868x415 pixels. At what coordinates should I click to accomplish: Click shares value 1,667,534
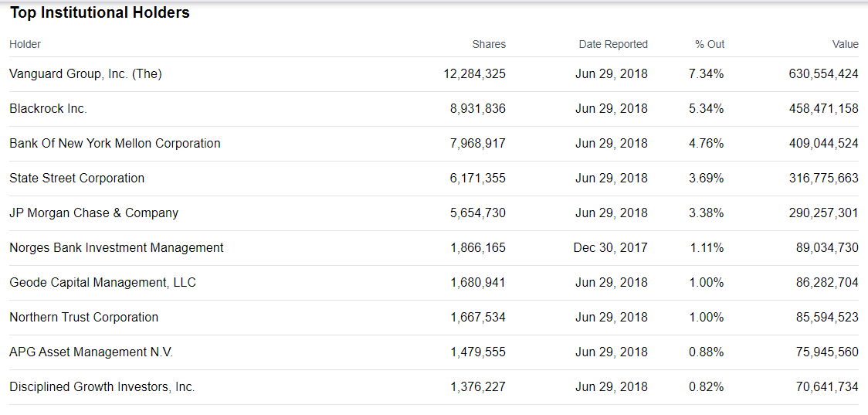(478, 318)
